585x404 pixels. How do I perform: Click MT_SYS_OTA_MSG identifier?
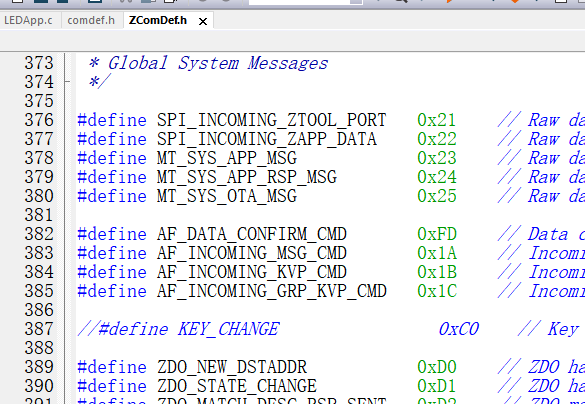coord(227,196)
